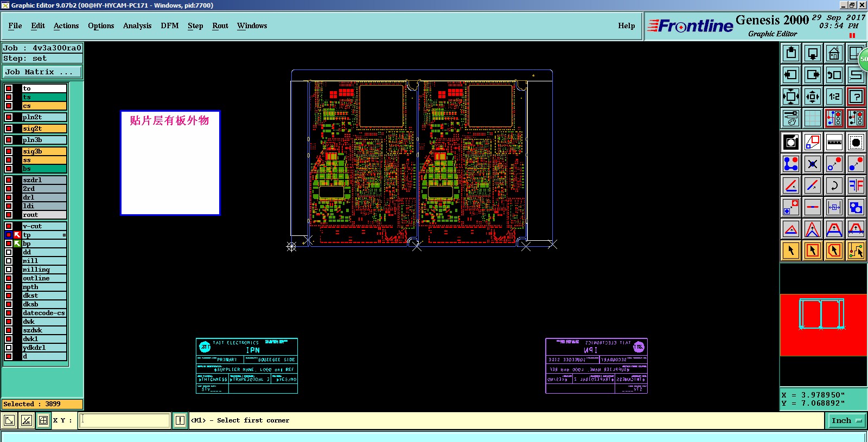Click the 1:2 zoom scale icon
This screenshot has width=868, height=442.
click(x=834, y=97)
